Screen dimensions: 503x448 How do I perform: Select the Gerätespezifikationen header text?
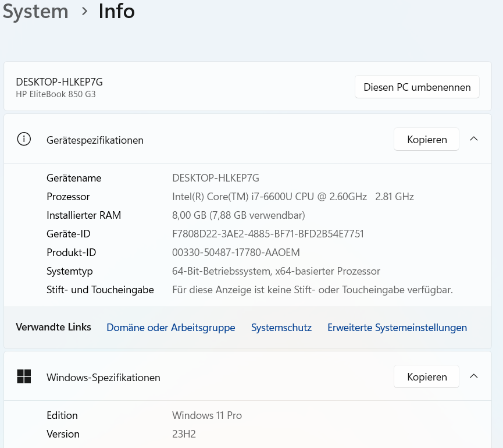click(x=95, y=140)
